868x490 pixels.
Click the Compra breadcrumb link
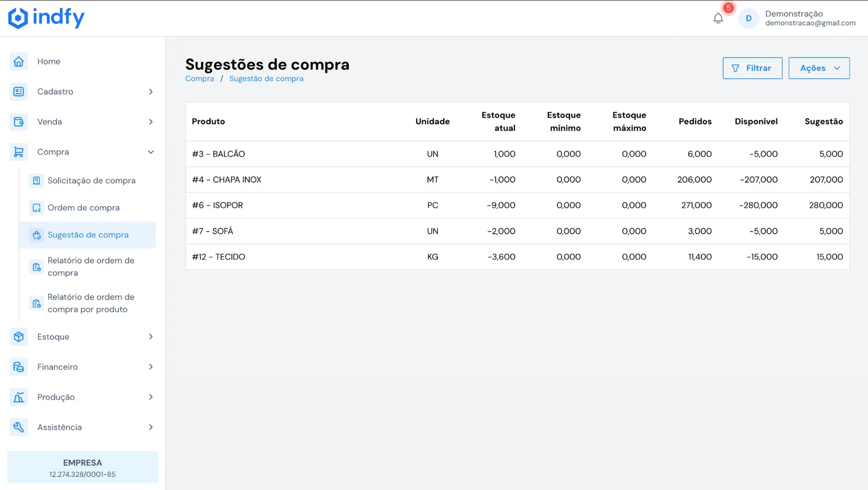click(200, 79)
